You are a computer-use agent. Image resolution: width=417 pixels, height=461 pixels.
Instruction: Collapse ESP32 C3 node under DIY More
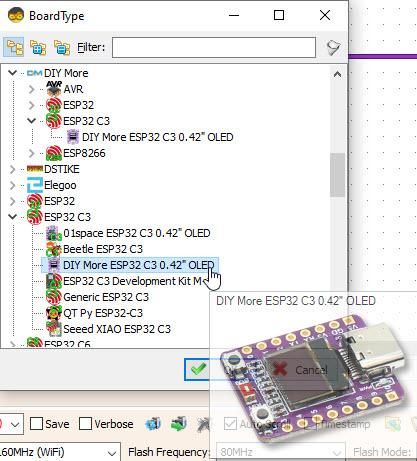[31, 121]
